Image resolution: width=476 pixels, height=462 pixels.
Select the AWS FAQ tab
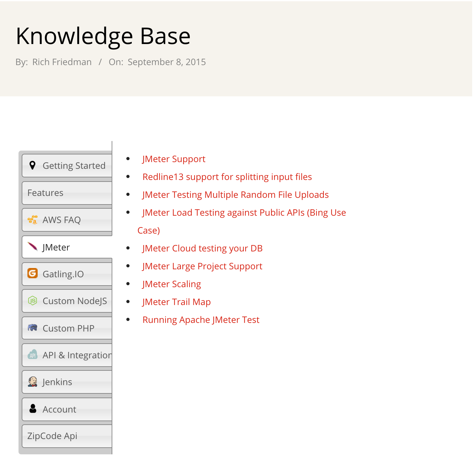[67, 220]
